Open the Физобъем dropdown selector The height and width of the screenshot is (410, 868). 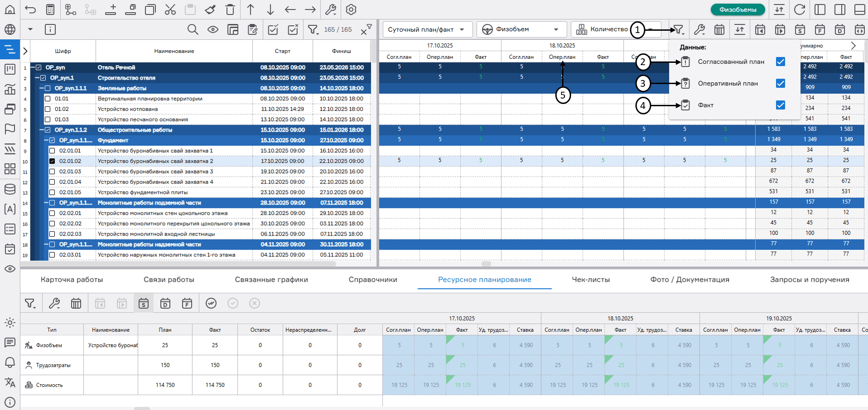coord(521,29)
